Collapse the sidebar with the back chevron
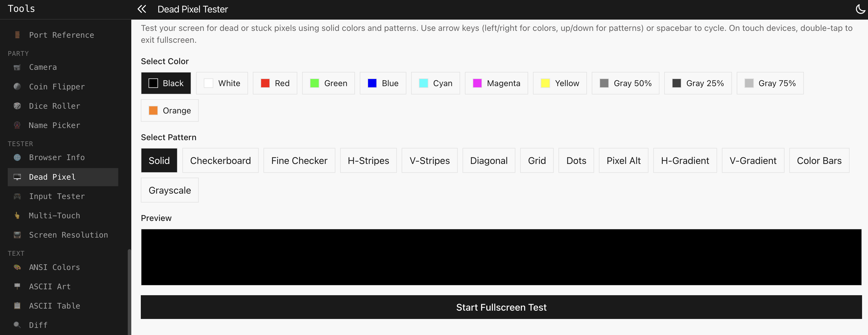Viewport: 868px width, 335px height. click(x=141, y=9)
